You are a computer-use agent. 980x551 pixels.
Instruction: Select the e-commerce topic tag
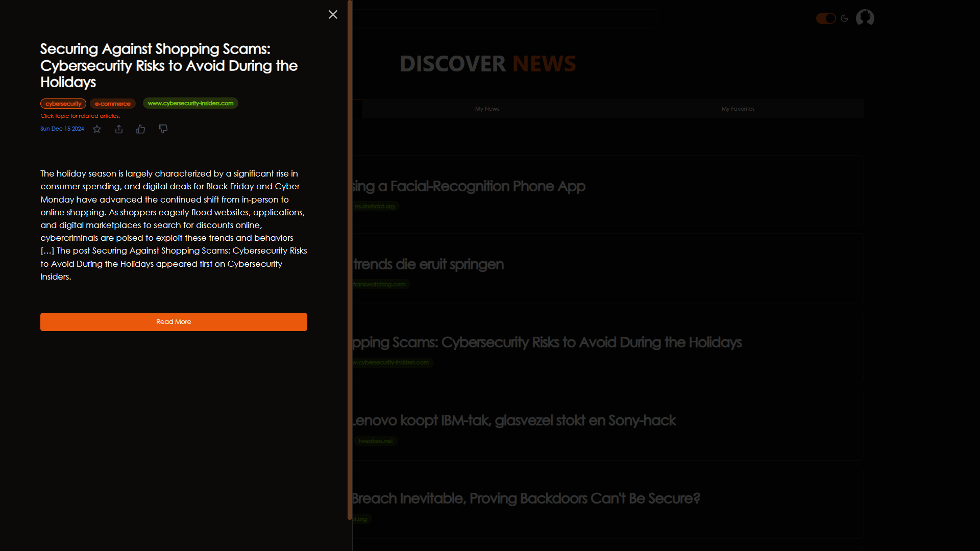click(x=113, y=104)
